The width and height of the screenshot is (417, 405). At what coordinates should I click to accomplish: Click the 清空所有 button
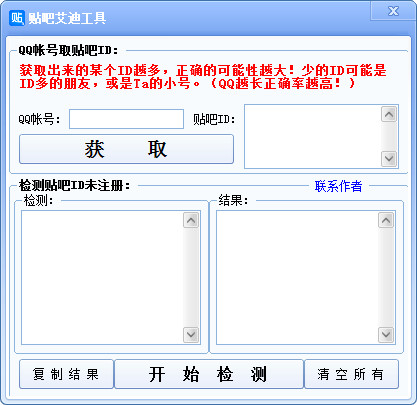coord(352,374)
